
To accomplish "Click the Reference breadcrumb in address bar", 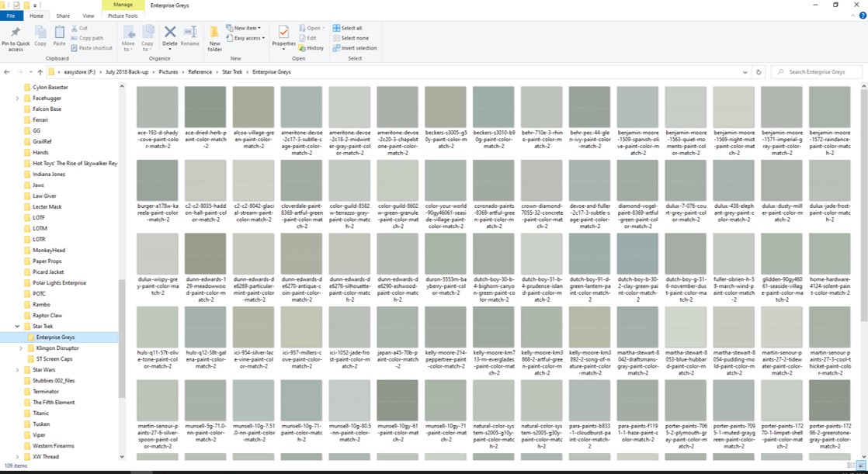I will pyautogui.click(x=200, y=72).
